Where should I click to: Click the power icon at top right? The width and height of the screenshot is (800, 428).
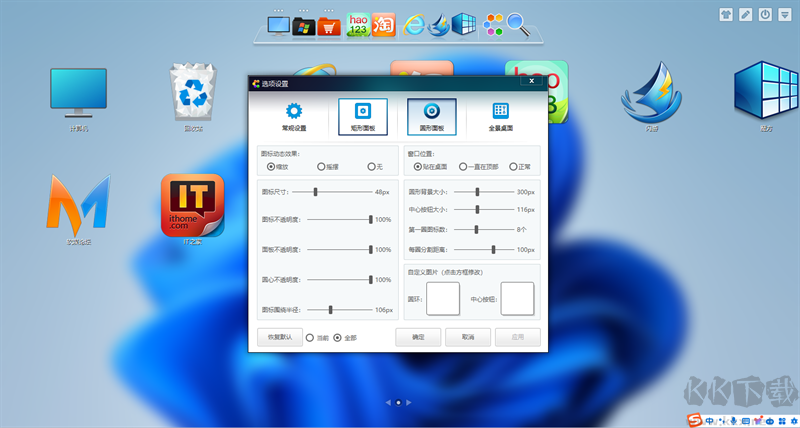tap(765, 14)
